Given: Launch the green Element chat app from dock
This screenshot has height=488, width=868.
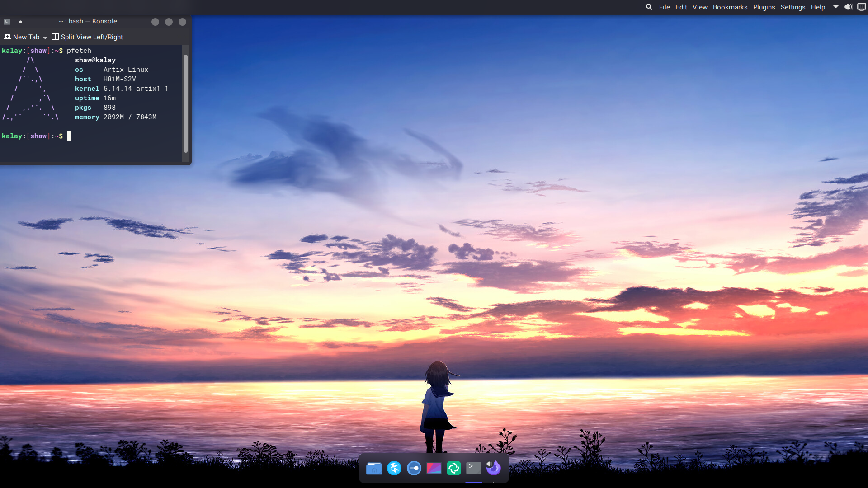Looking at the screenshot, I should [454, 468].
